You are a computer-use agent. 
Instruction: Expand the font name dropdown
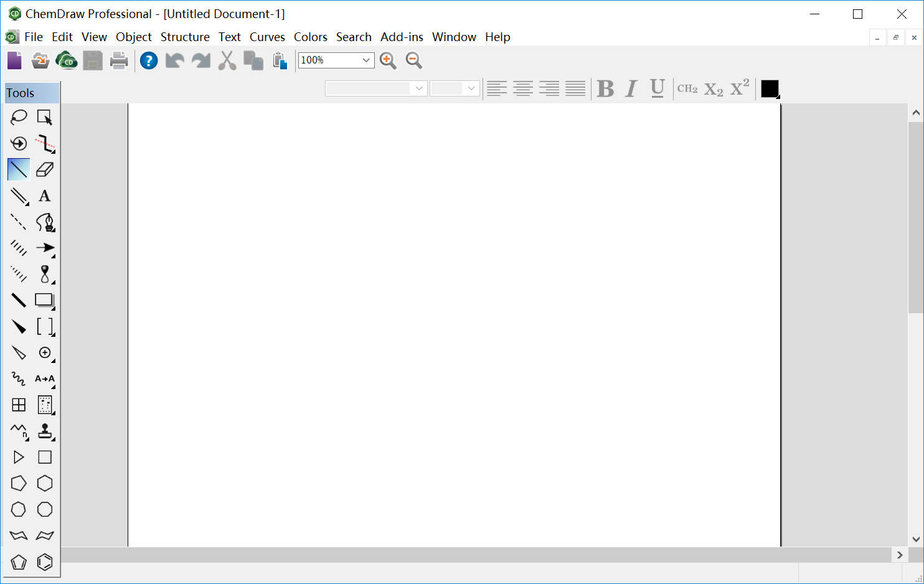click(x=376, y=88)
